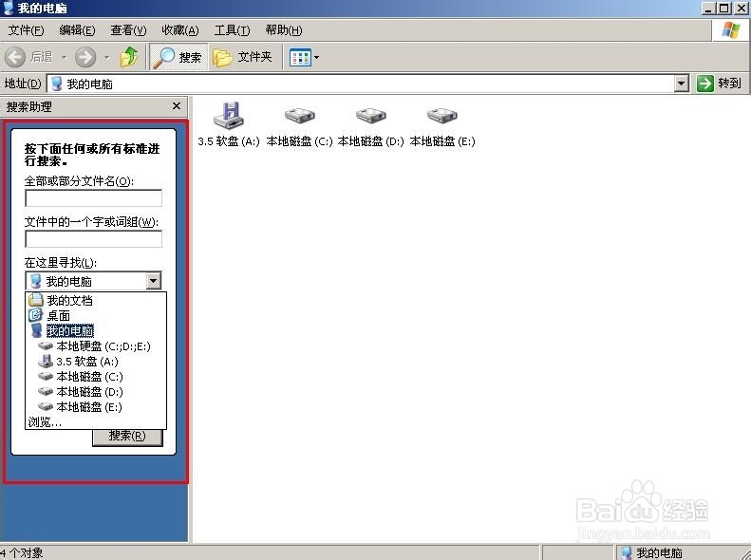Choose 浏览... in the dropdown list

[96, 422]
